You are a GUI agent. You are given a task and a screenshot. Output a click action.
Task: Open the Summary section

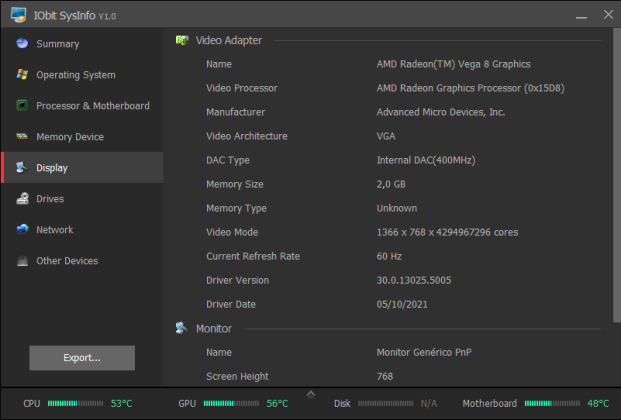coord(82,44)
